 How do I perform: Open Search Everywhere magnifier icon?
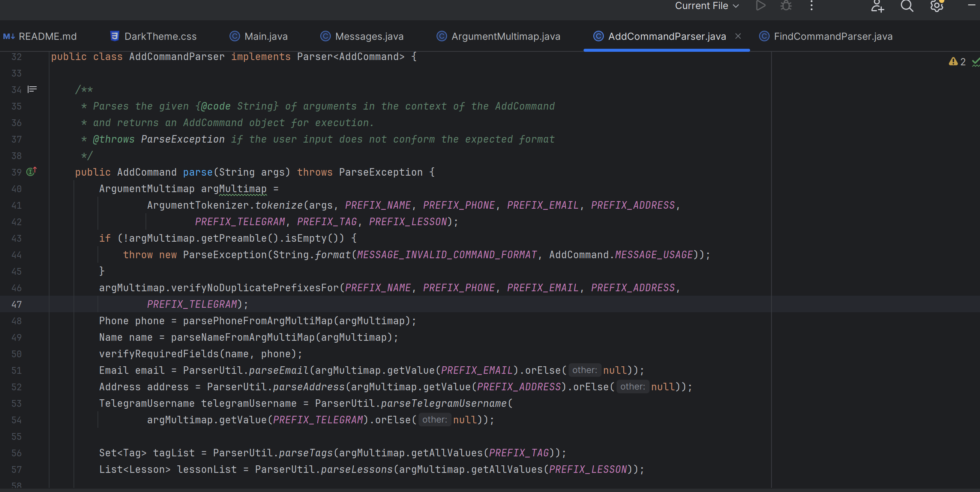click(907, 6)
